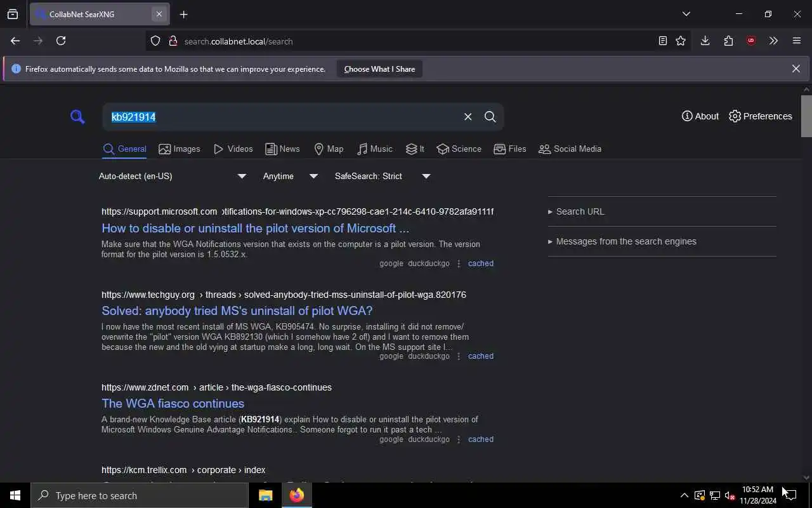Open cached link for support.microsoft.com result
This screenshot has width=812, height=508.
[480, 264]
